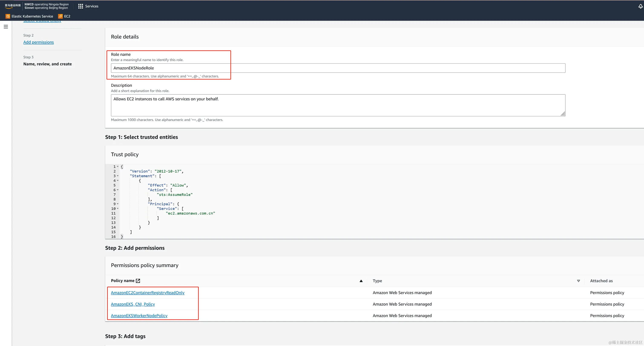Viewport: 644px width, 346px height.
Task: Click into the Description text area
Action: [338, 105]
